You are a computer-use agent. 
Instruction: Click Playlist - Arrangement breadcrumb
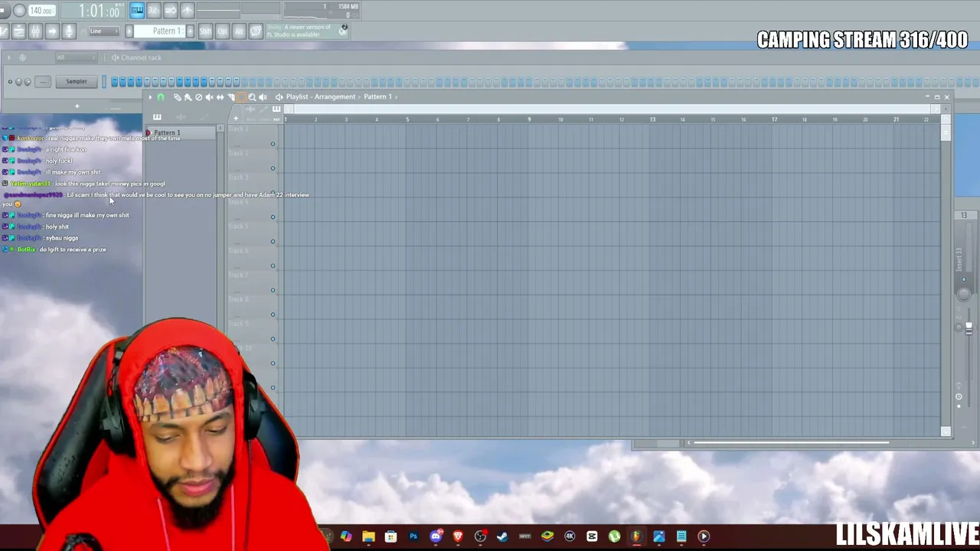click(x=321, y=97)
